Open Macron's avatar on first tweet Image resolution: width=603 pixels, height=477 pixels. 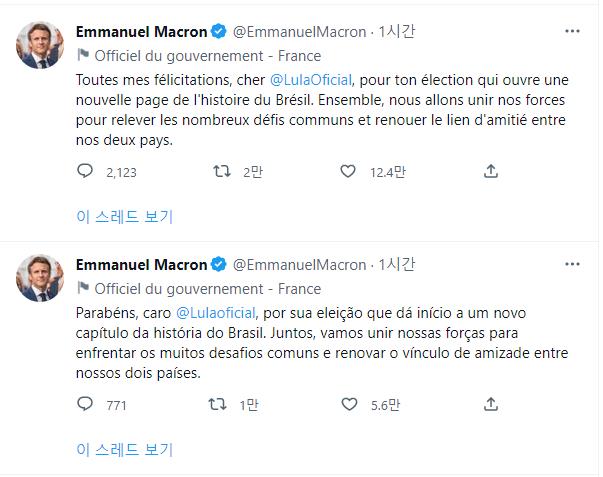pyautogui.click(x=39, y=45)
